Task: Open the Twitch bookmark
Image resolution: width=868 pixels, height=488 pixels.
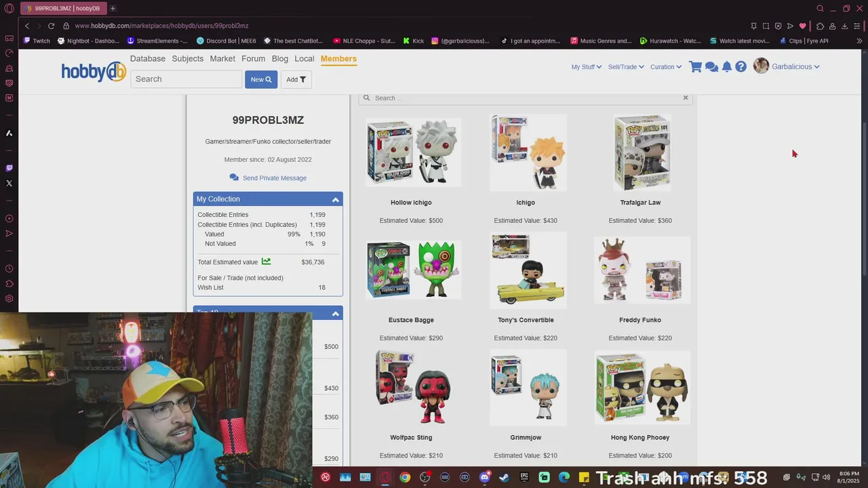Action: point(37,41)
